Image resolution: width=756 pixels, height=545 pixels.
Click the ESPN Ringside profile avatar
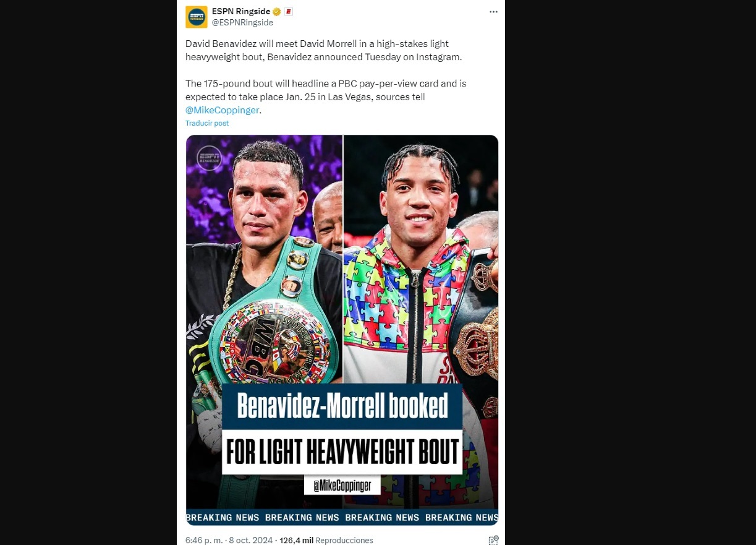pos(197,17)
